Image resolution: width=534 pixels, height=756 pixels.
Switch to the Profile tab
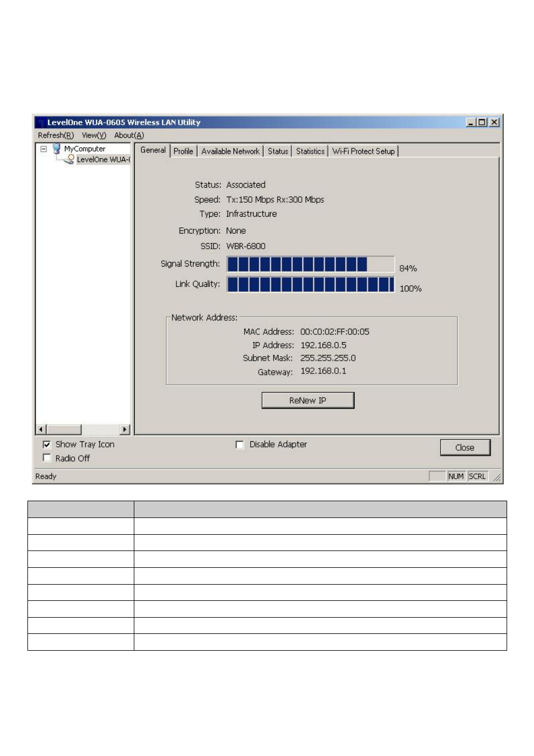[183, 151]
